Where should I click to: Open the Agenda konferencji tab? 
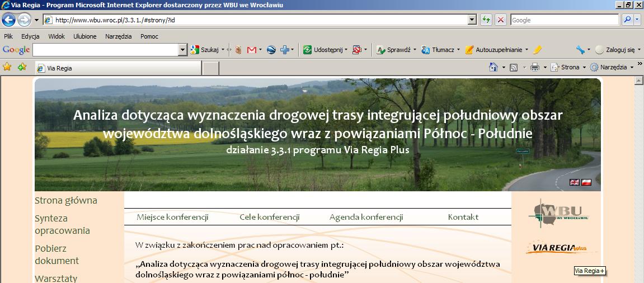point(366,217)
